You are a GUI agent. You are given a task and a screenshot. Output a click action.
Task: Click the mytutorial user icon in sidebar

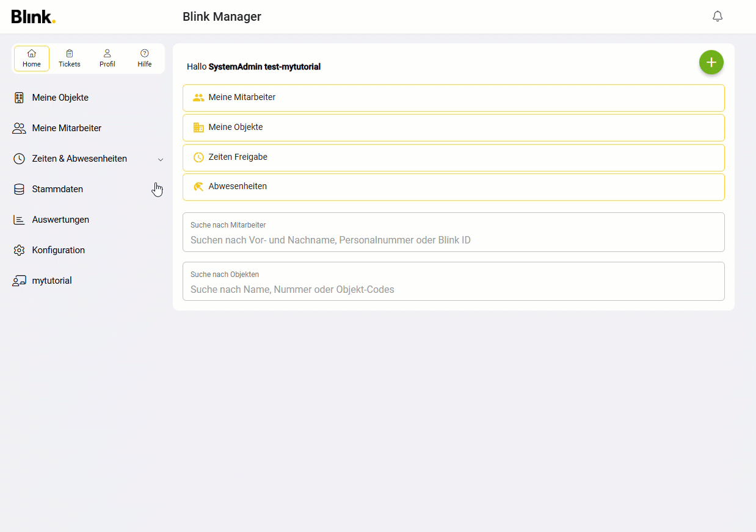click(x=19, y=280)
